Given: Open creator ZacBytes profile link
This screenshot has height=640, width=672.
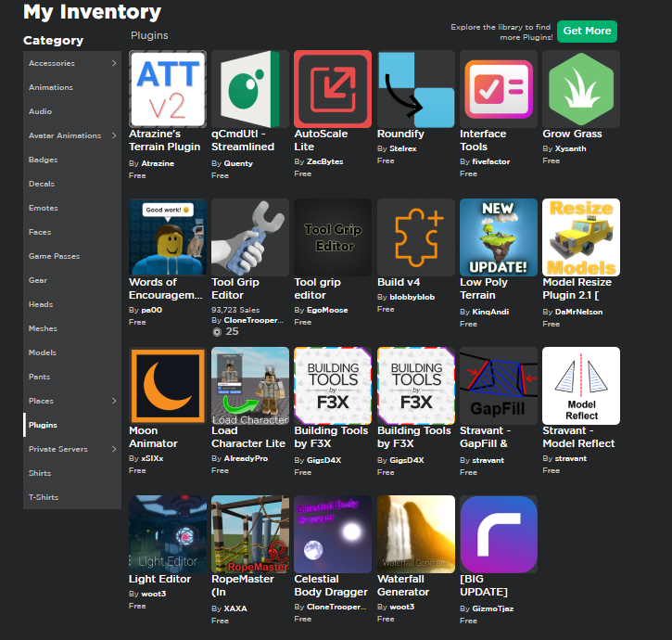Looking at the screenshot, I should pyautogui.click(x=324, y=161).
